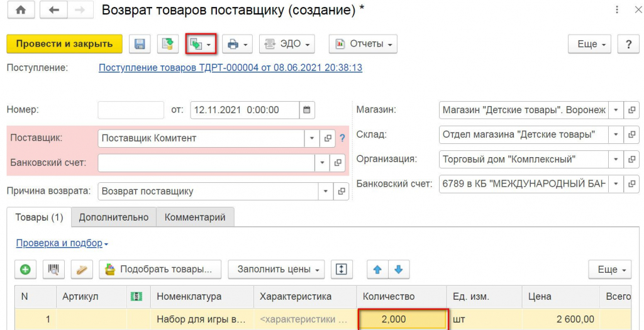Expand the Поставщик dropdown list
The image size is (644, 330).
[x=312, y=138]
